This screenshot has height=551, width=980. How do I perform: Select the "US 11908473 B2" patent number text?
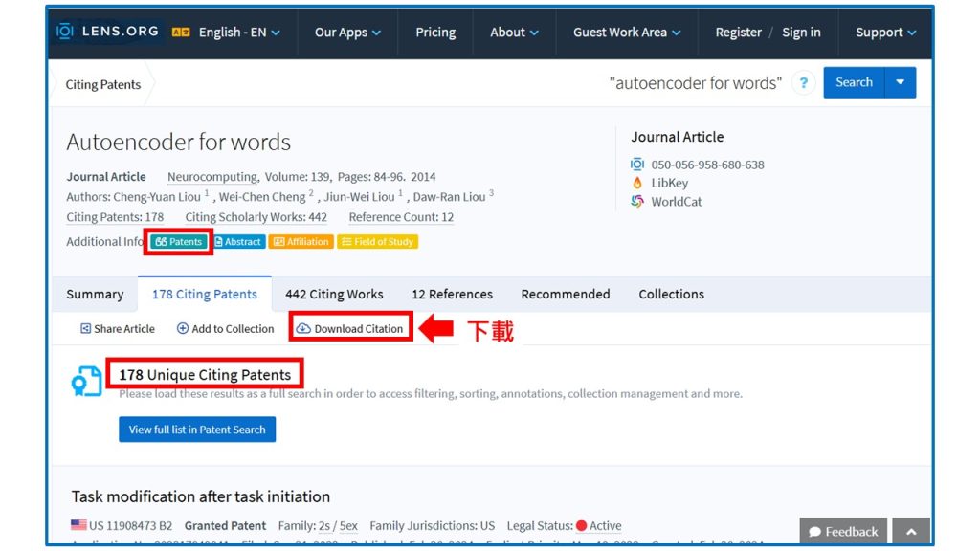tap(130, 526)
